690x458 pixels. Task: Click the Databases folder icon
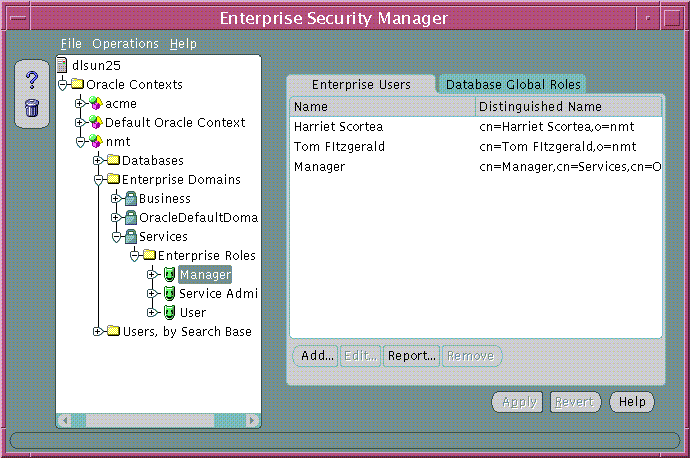[114, 161]
